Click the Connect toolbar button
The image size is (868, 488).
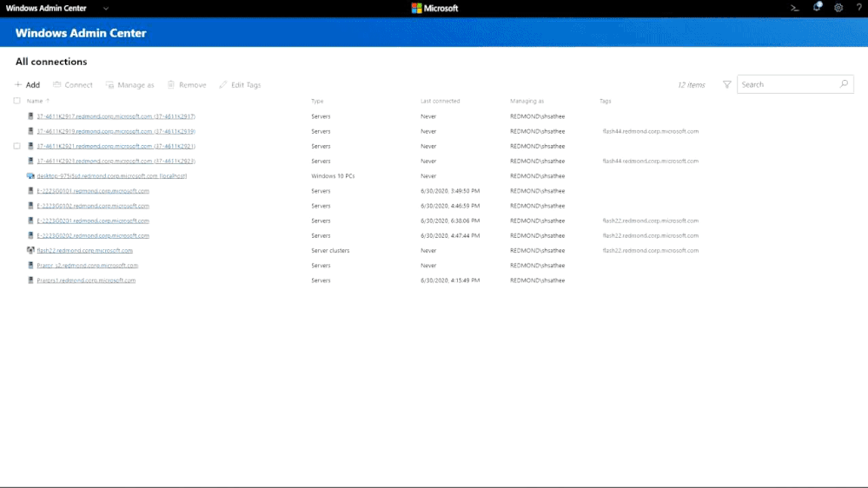click(72, 84)
